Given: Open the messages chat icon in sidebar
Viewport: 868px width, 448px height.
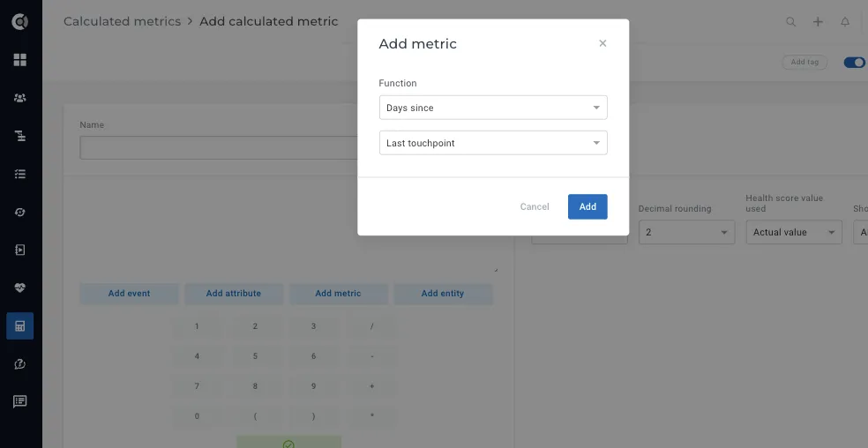Looking at the screenshot, I should (20, 401).
